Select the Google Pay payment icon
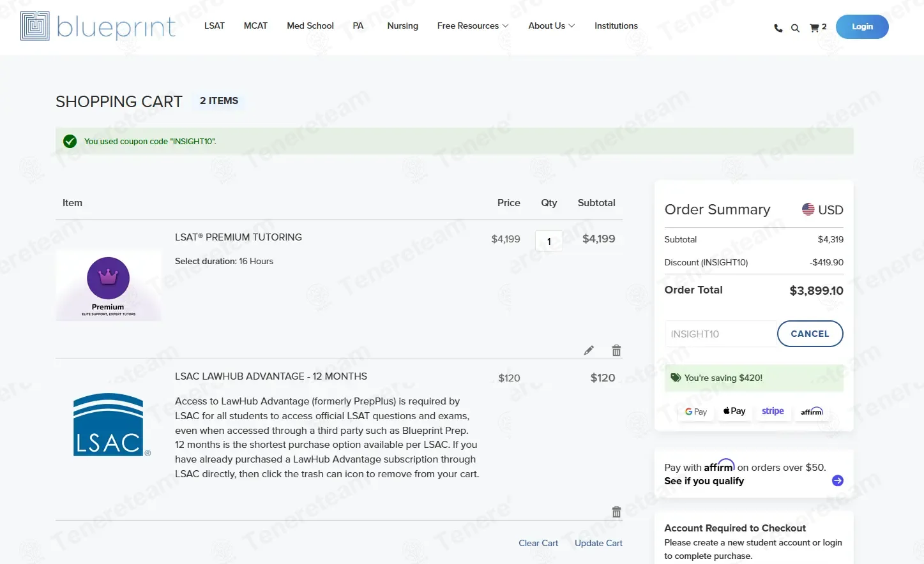The width and height of the screenshot is (924, 564). coord(695,412)
